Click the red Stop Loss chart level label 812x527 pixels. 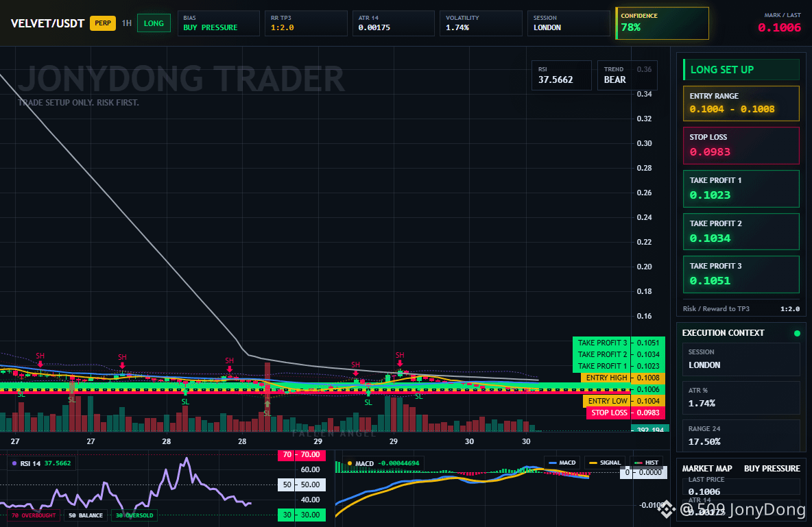click(608, 413)
